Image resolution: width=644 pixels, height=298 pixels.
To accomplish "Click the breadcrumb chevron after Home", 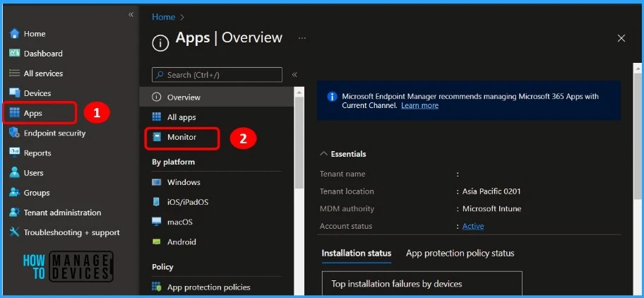I will click(x=182, y=17).
